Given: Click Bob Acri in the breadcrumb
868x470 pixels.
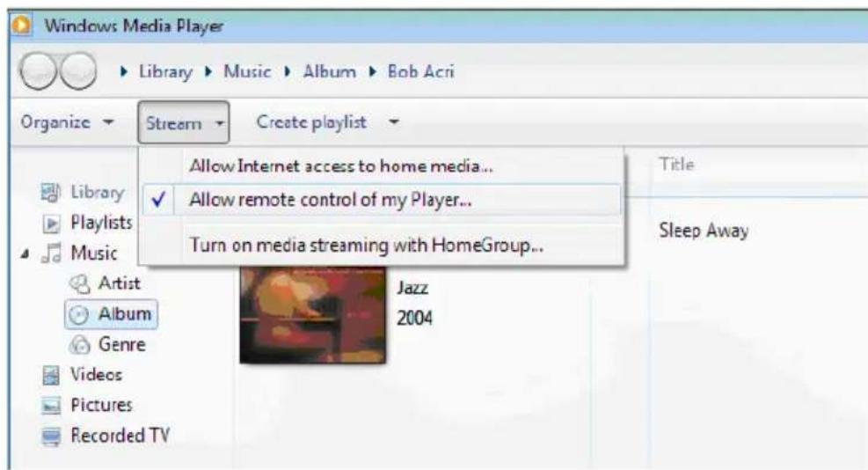Looking at the screenshot, I should 420,71.
